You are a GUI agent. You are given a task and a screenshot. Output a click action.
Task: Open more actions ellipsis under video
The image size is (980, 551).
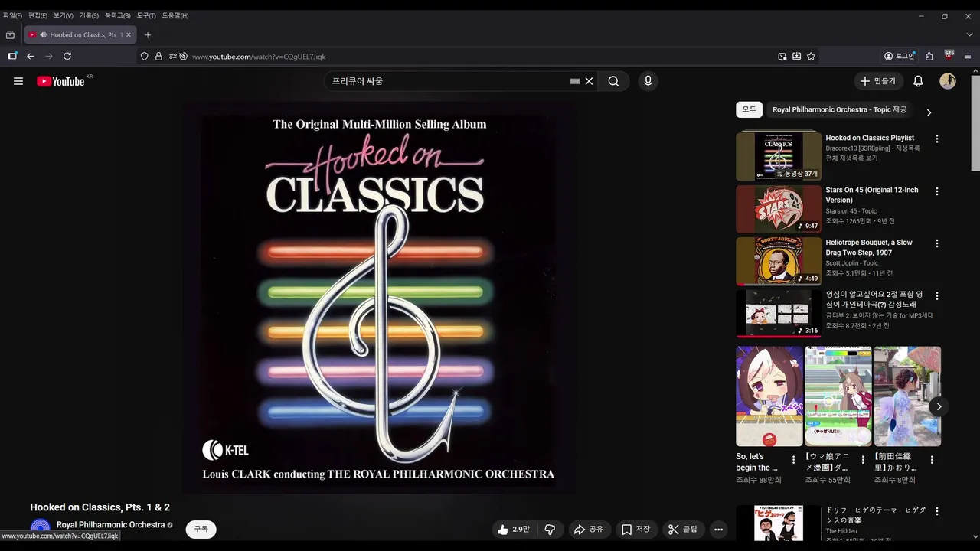pyautogui.click(x=718, y=530)
